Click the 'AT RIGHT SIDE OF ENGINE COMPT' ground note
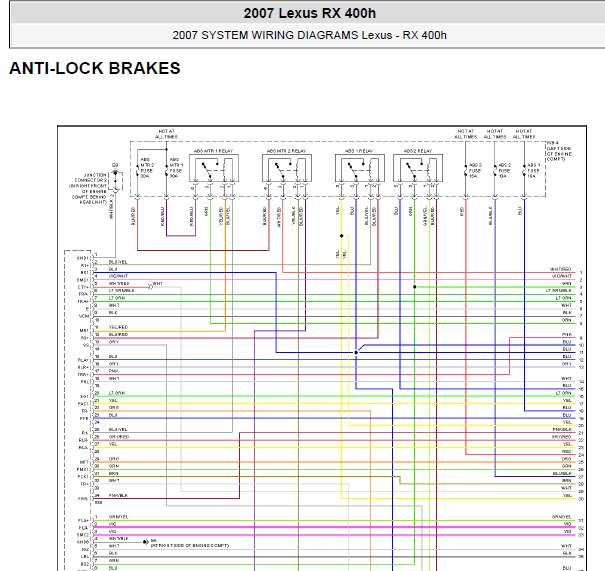The height and width of the screenshot is (571, 605). 189,546
